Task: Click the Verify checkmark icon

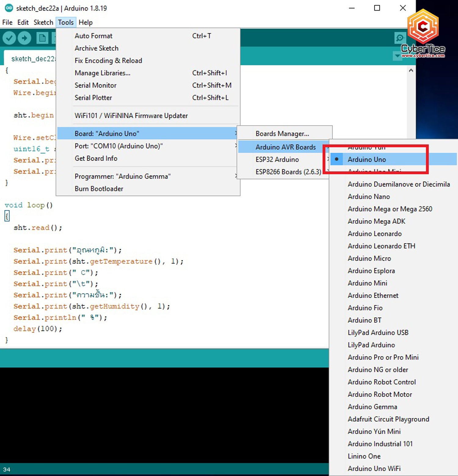Action: pyautogui.click(x=9, y=38)
